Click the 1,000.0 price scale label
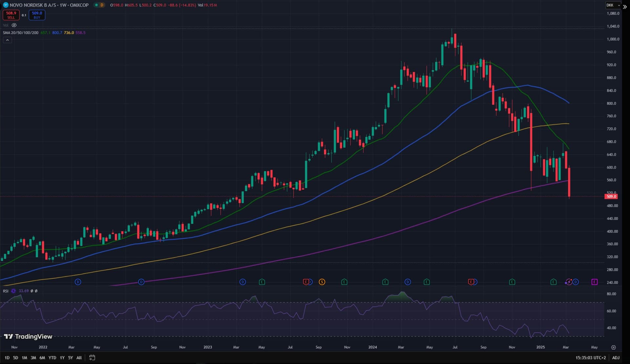 [x=613, y=39]
